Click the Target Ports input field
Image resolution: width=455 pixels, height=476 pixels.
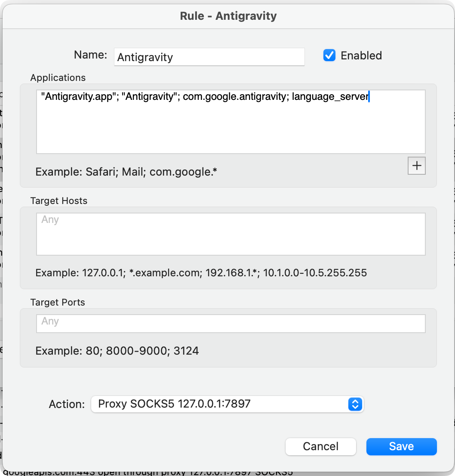point(231,324)
